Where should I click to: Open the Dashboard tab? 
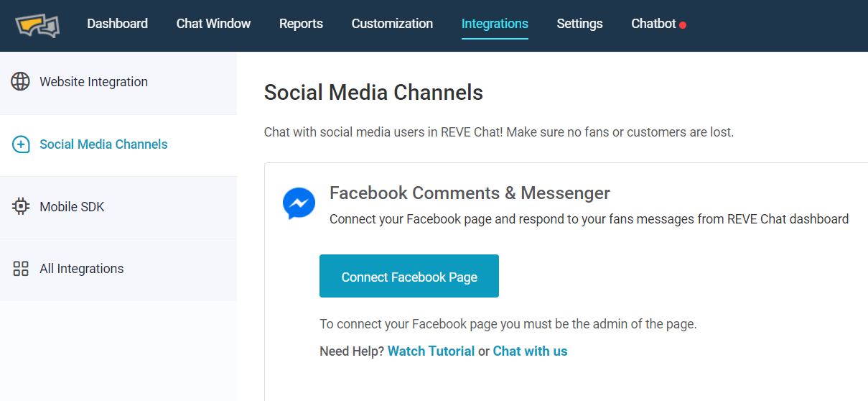pyautogui.click(x=117, y=24)
